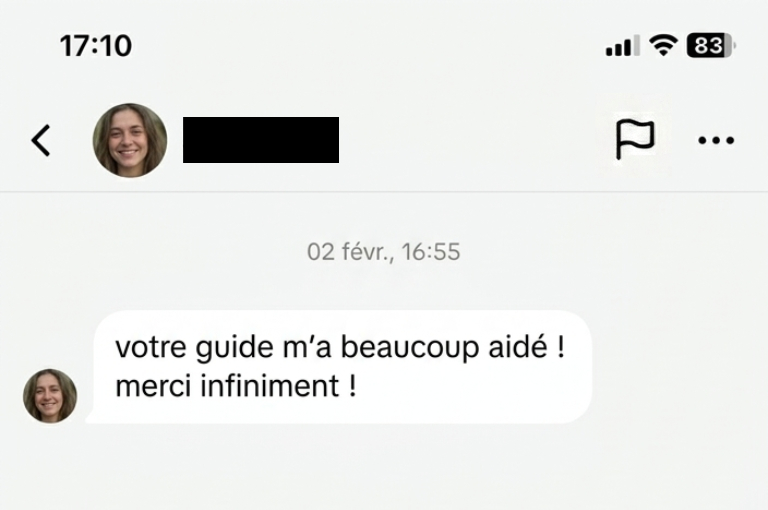
Task: Tap the Wi-Fi status icon
Action: 663,46
